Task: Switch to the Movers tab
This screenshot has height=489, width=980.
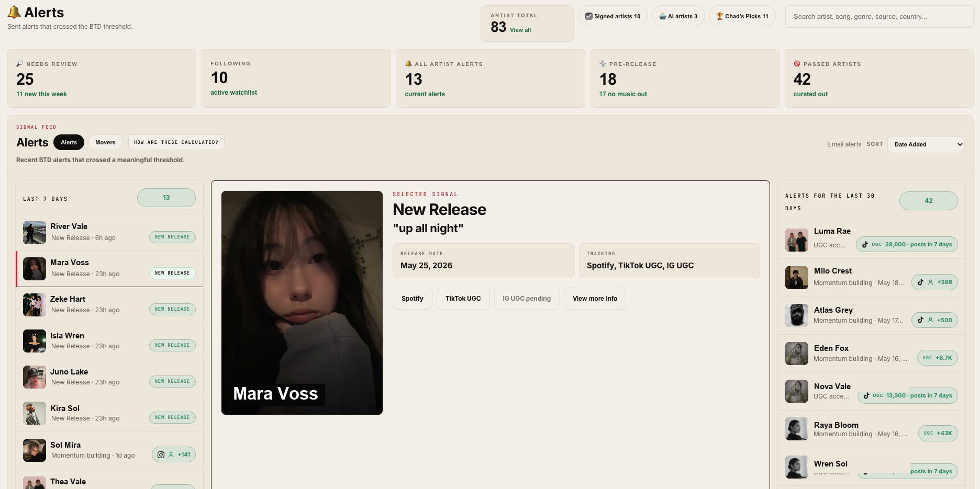Action: (x=105, y=142)
